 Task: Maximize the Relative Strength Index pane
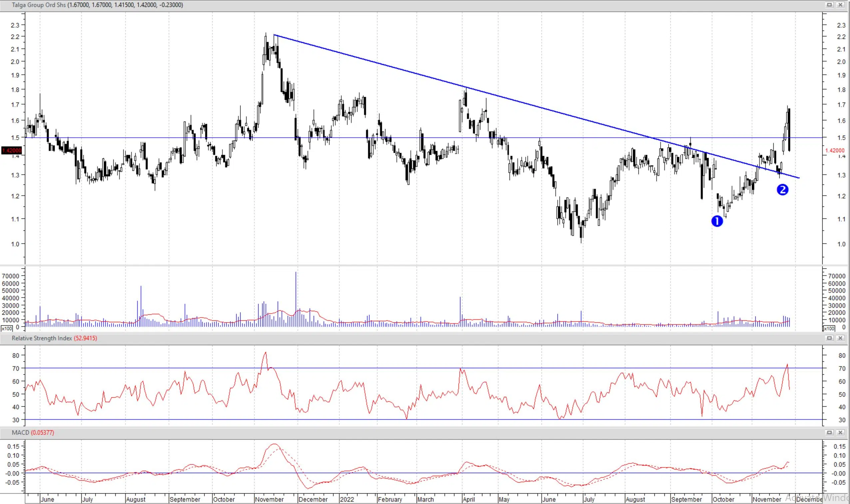(829, 338)
